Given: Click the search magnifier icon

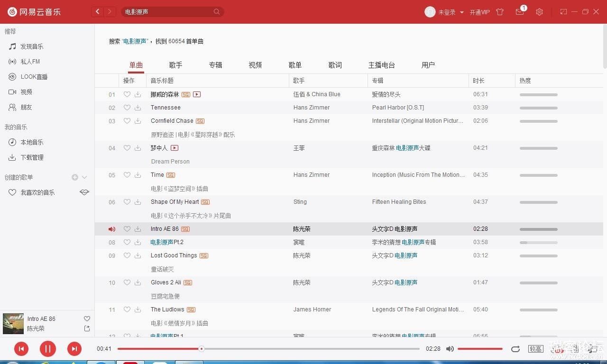Looking at the screenshot, I should tap(217, 12).
